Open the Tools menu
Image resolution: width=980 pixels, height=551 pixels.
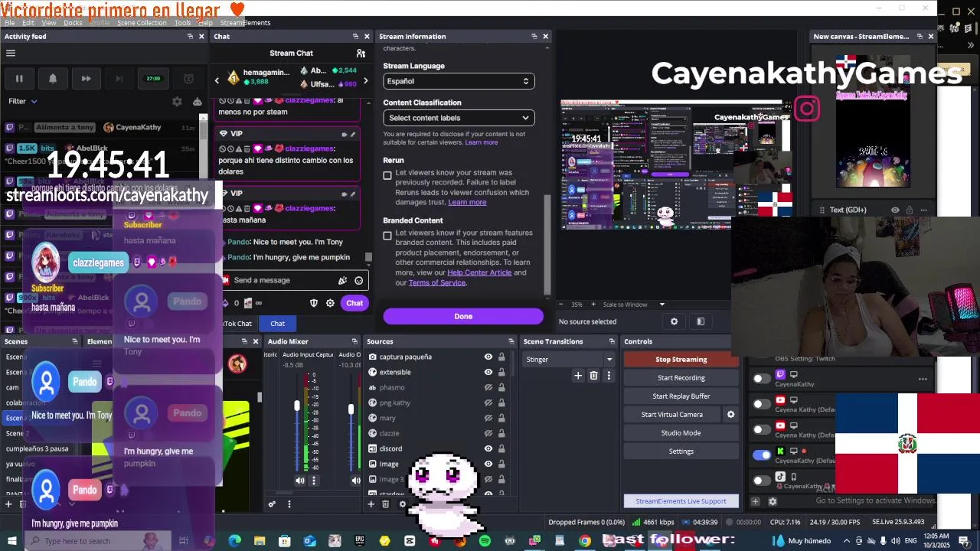(x=182, y=23)
